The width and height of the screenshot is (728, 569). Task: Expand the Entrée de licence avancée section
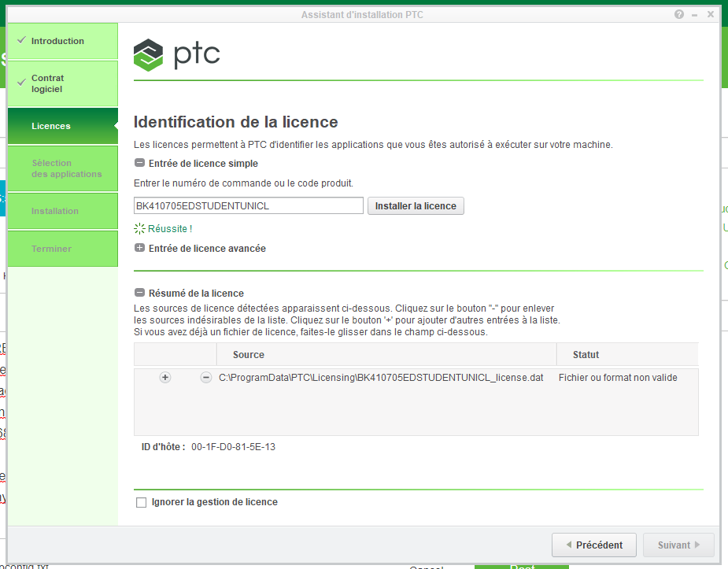coord(139,248)
